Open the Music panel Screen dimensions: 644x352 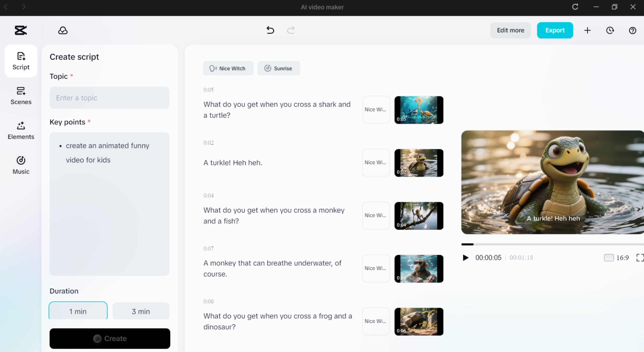click(21, 165)
